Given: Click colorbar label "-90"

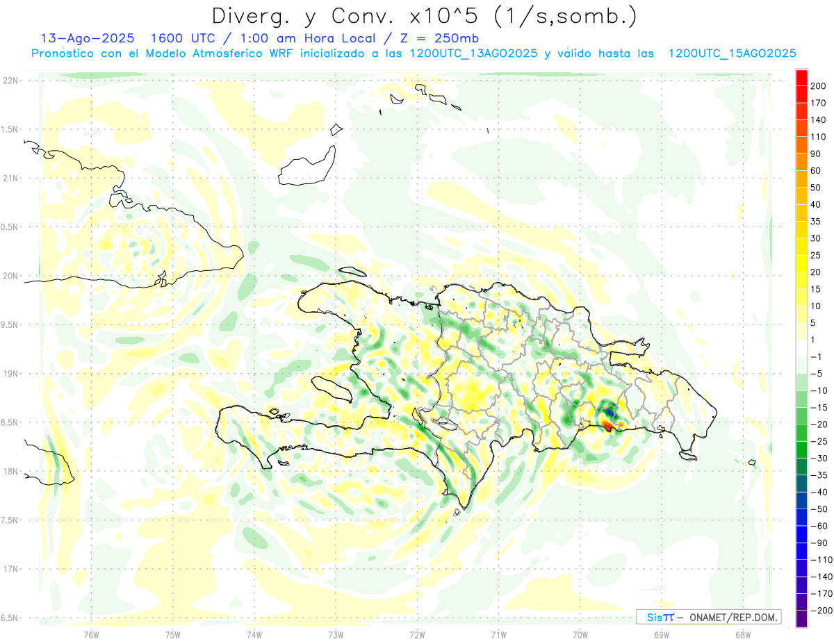Looking at the screenshot, I should coord(820,543).
